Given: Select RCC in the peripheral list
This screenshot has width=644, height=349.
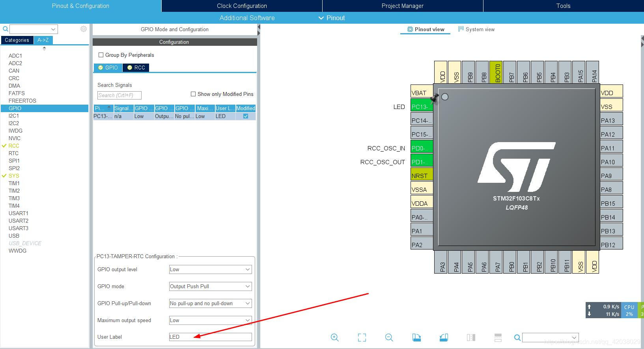Looking at the screenshot, I should 14,146.
